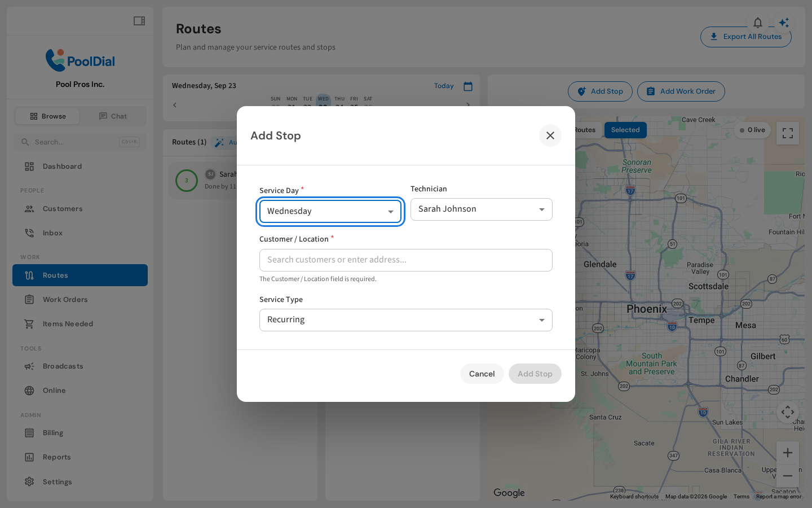Zoom out on the map

tap(788, 476)
